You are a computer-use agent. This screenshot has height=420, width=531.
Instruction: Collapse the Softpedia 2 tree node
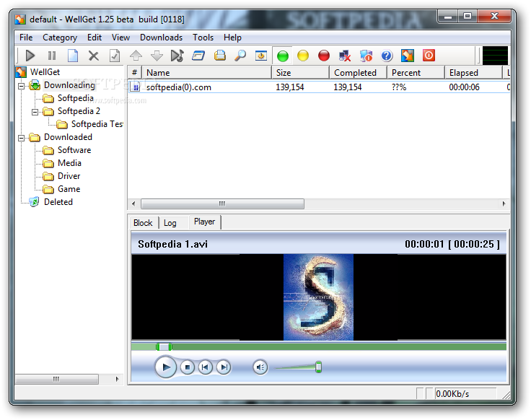[x=35, y=112]
